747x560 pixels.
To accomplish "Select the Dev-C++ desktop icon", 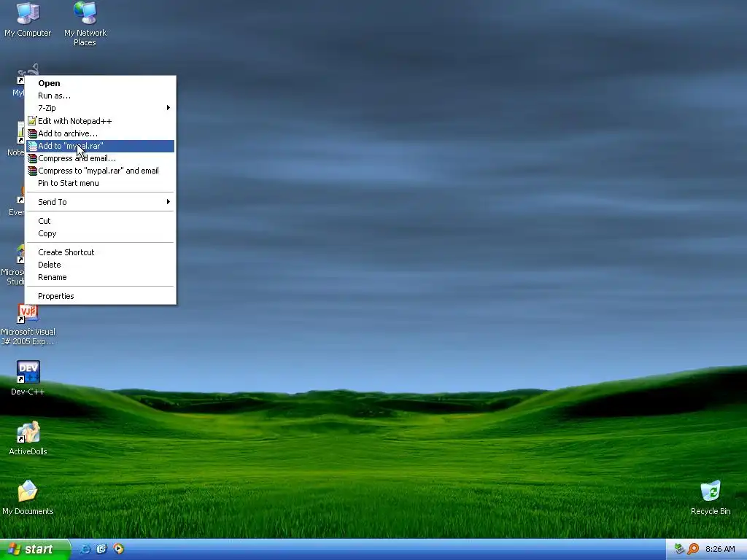I will point(28,378).
